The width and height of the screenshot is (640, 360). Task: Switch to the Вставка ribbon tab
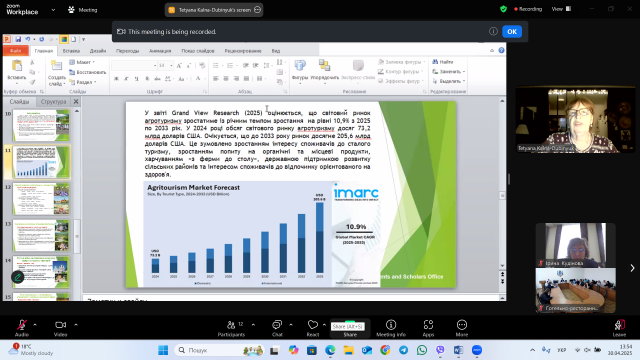71,51
